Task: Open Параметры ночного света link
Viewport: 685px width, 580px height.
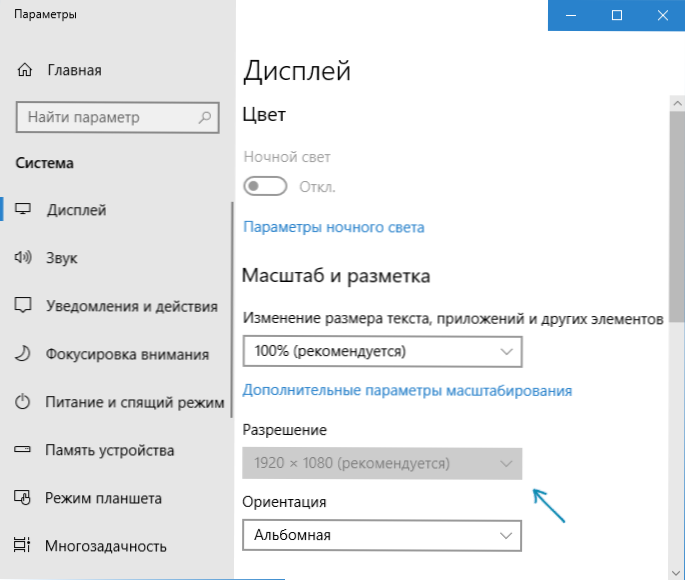Action: coord(334,227)
